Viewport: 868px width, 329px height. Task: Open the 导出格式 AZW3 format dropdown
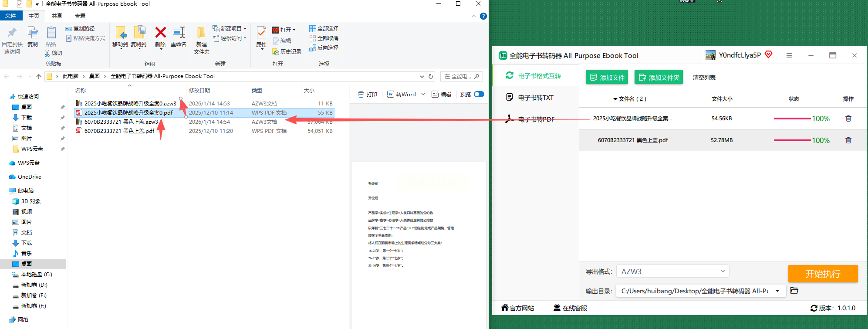coord(673,271)
